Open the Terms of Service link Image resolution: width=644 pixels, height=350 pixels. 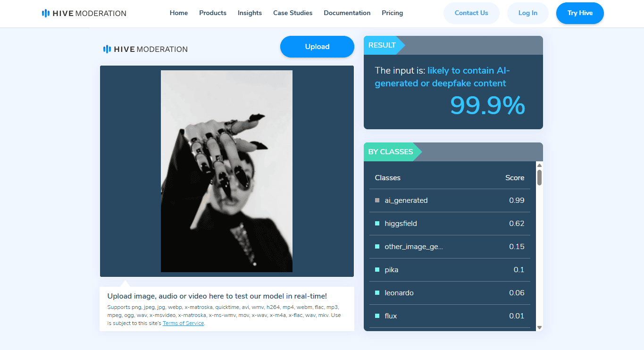click(x=184, y=323)
